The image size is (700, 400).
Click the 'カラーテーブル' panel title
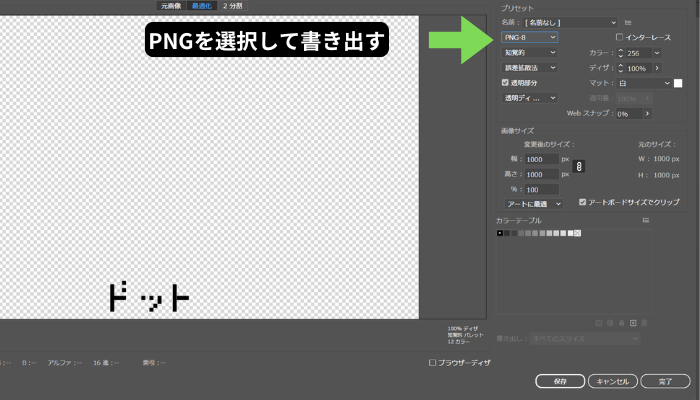point(518,221)
